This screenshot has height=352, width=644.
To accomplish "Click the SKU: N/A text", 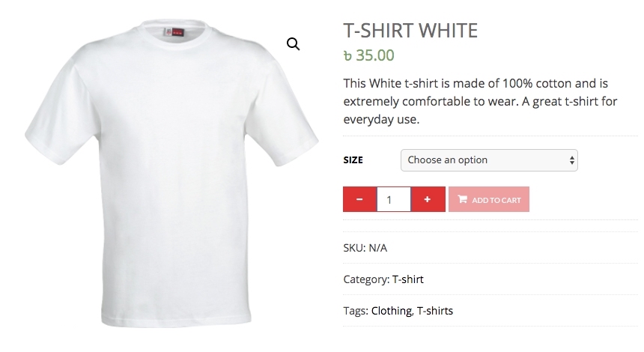I will click(x=365, y=248).
